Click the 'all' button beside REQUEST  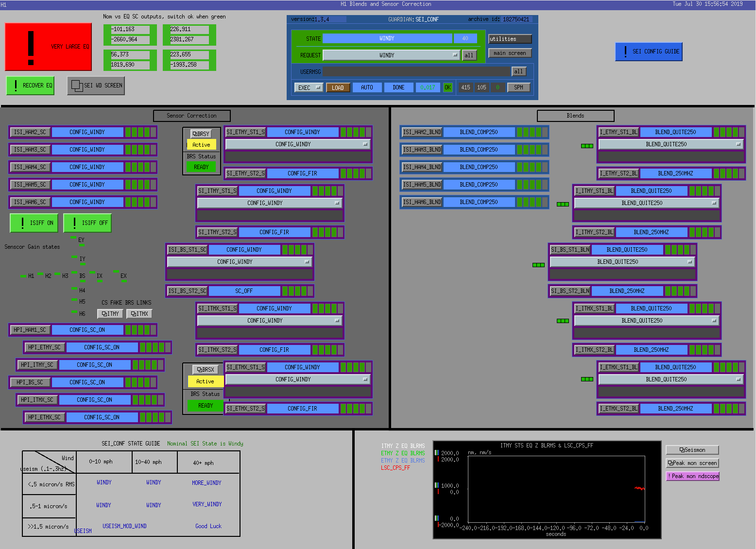[x=469, y=55]
